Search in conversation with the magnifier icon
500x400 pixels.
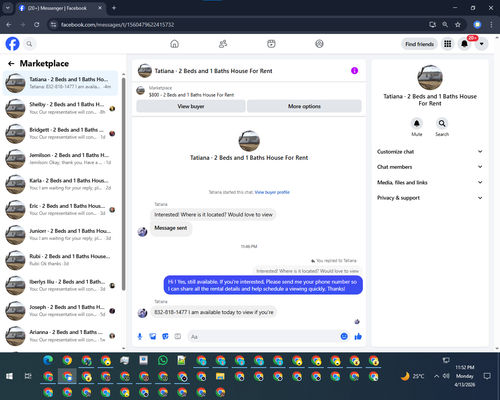tap(442, 123)
